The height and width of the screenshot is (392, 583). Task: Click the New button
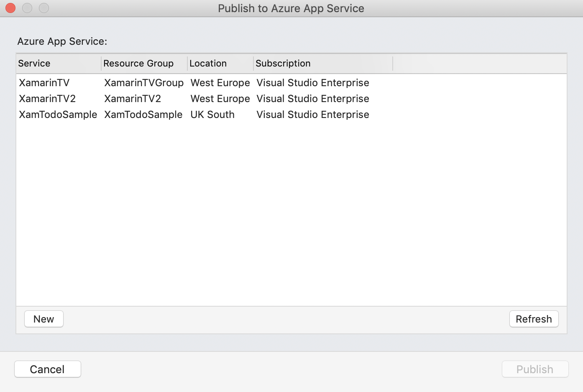(x=44, y=319)
